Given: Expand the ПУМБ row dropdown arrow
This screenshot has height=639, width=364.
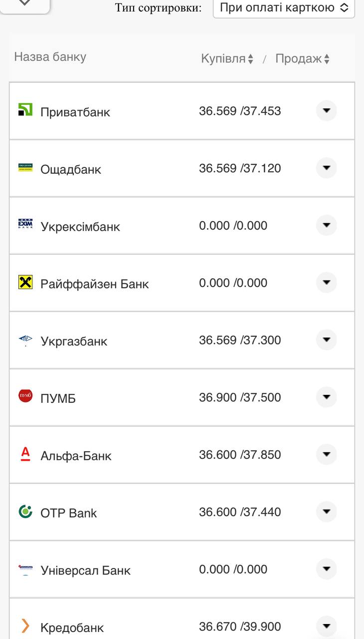Looking at the screenshot, I should 327,397.
